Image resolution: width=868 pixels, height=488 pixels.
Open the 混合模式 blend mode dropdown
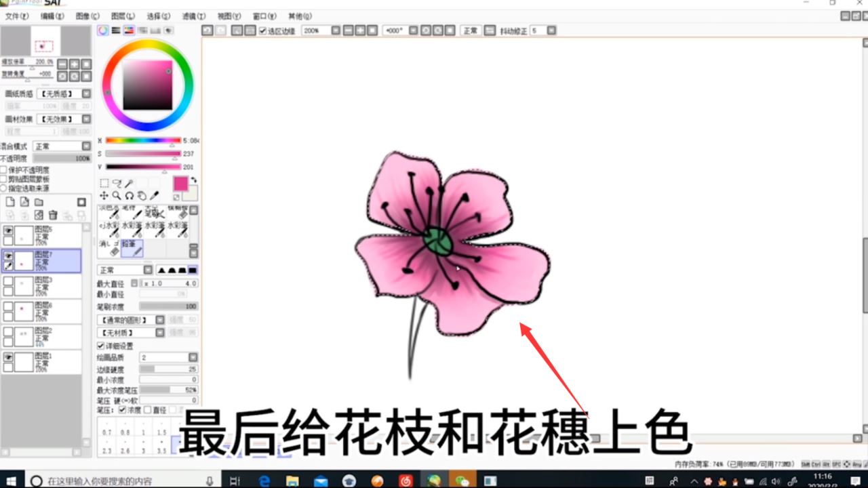click(62, 146)
